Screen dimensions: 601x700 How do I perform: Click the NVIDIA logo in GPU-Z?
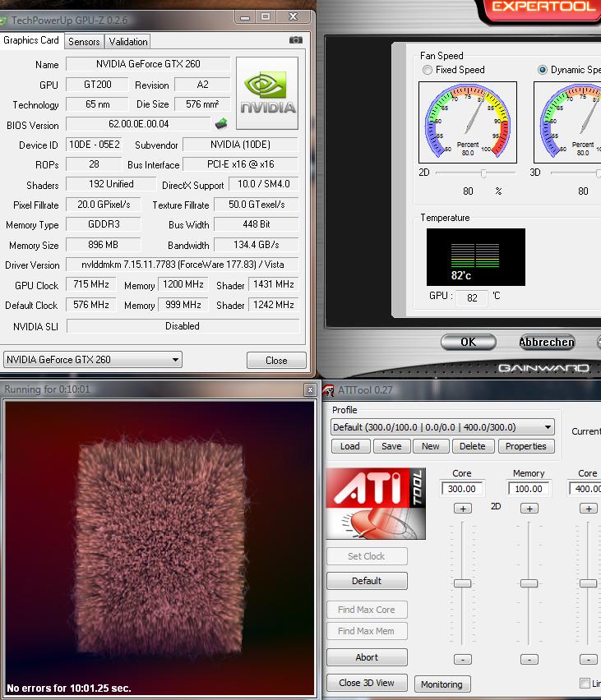tap(267, 93)
